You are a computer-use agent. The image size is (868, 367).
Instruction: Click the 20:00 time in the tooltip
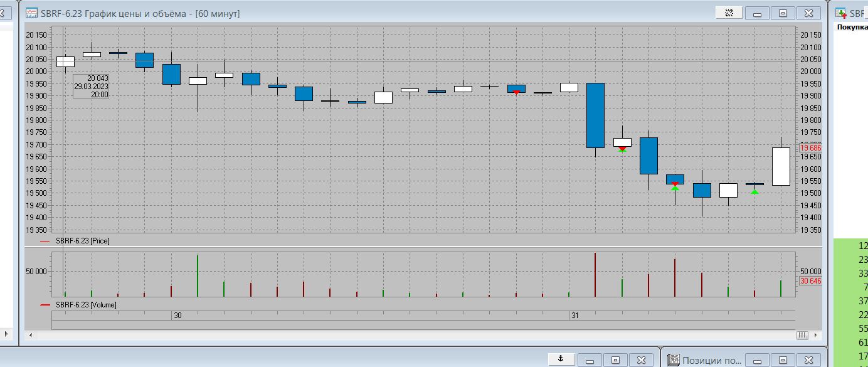(x=100, y=95)
